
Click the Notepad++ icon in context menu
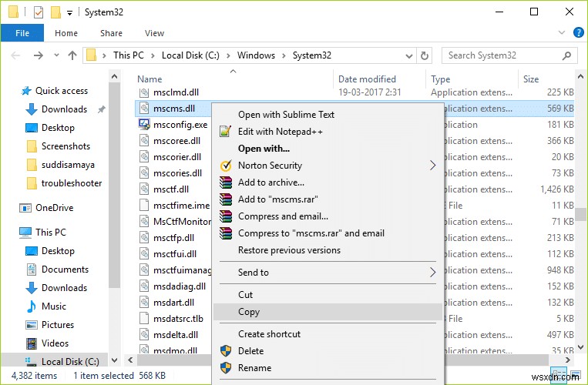coord(226,132)
